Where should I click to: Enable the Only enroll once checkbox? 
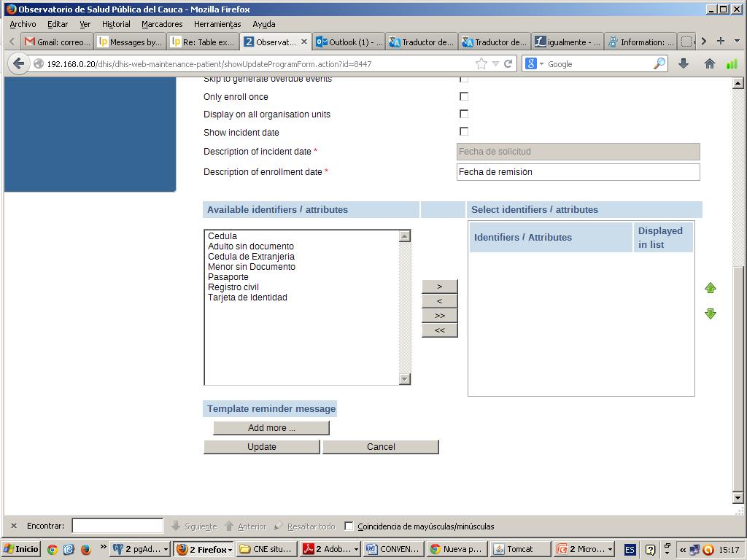[463, 96]
